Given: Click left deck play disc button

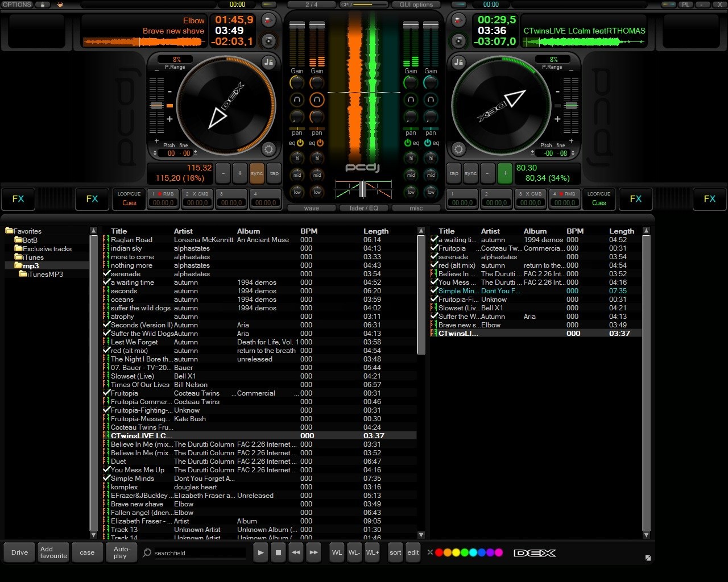Looking at the screenshot, I should pyautogui.click(x=268, y=41).
